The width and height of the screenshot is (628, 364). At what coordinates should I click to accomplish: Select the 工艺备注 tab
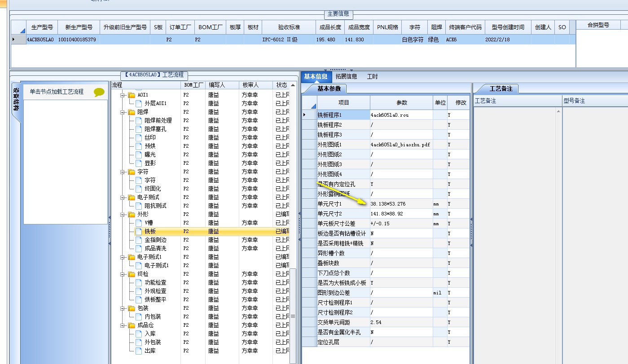[501, 89]
